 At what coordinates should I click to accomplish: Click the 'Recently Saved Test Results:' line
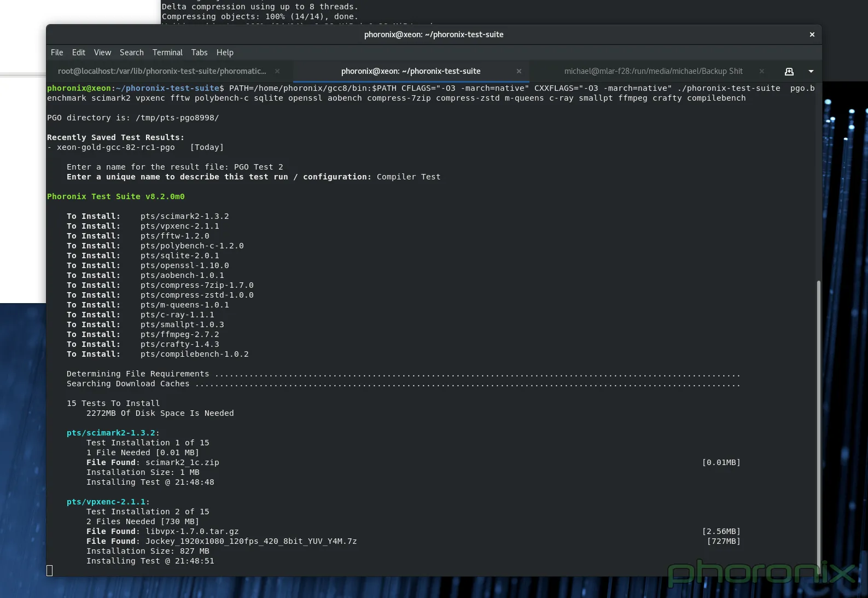coord(115,137)
